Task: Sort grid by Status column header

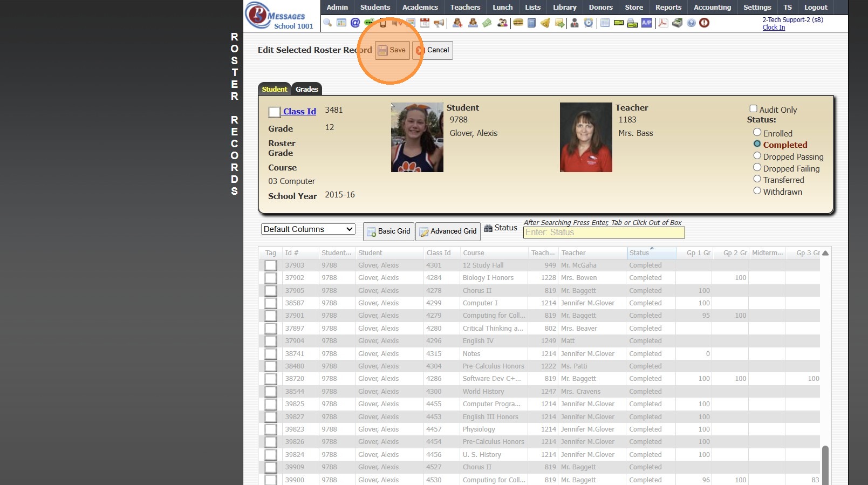Action: point(639,253)
